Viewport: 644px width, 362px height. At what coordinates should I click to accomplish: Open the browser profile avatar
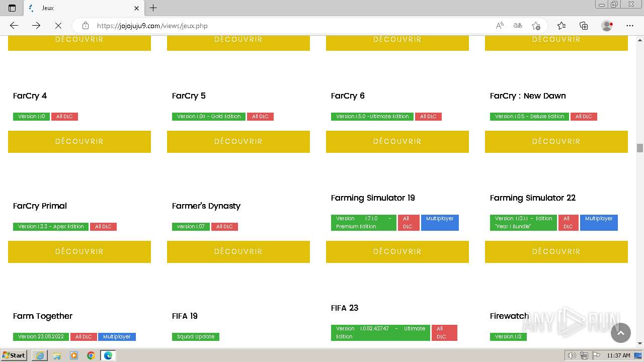click(607, 26)
